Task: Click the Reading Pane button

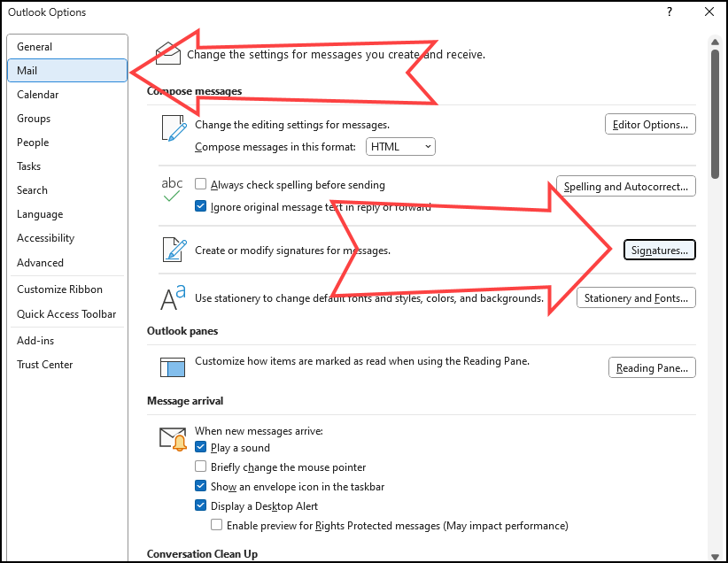Action: click(652, 367)
